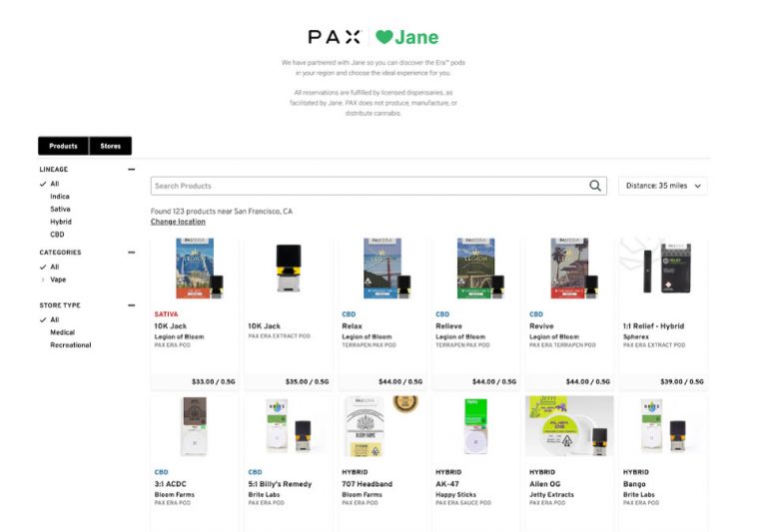Open the 707 Headband product image
The image size is (757, 532).
point(380,425)
